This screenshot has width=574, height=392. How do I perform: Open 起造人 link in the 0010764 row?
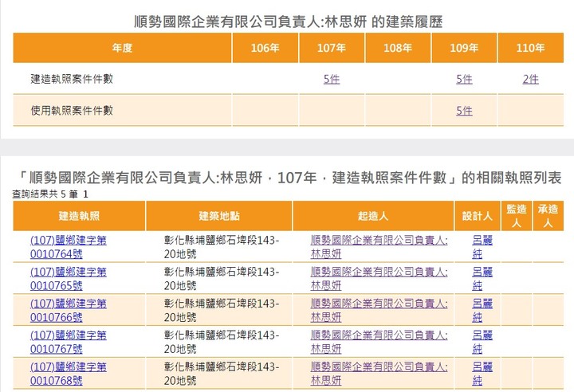pos(379,247)
